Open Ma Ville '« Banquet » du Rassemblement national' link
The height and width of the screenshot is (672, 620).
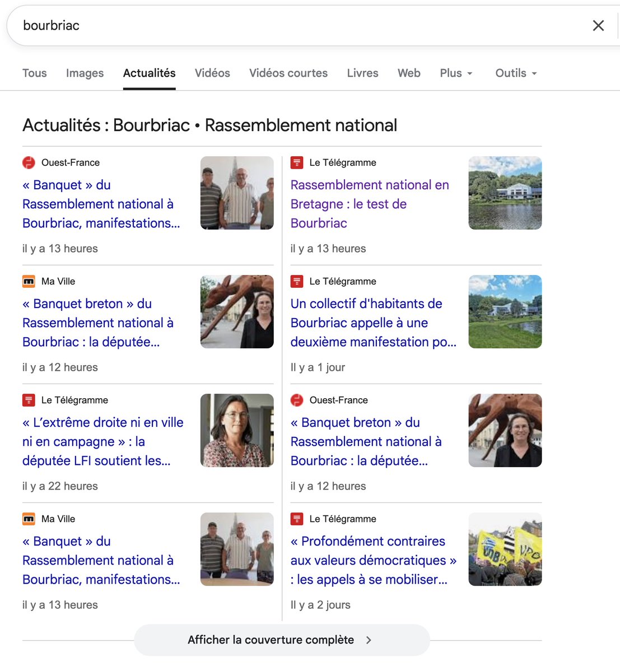coord(101,560)
